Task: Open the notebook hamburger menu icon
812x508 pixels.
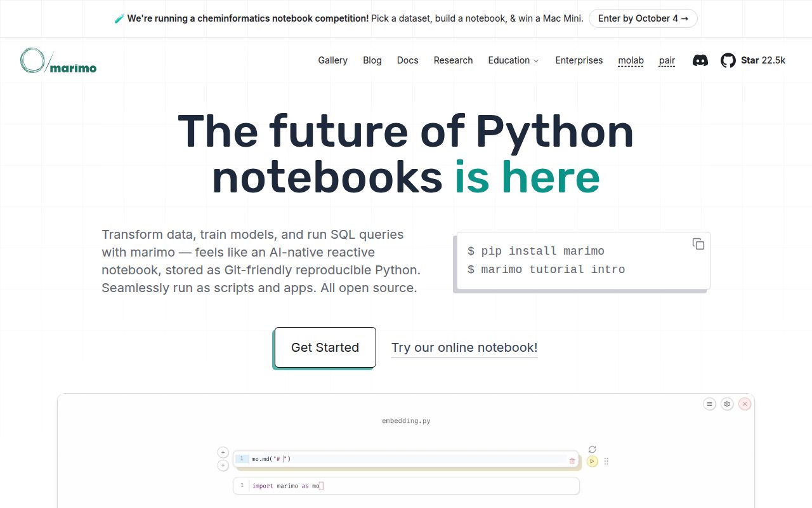Action: tap(710, 404)
